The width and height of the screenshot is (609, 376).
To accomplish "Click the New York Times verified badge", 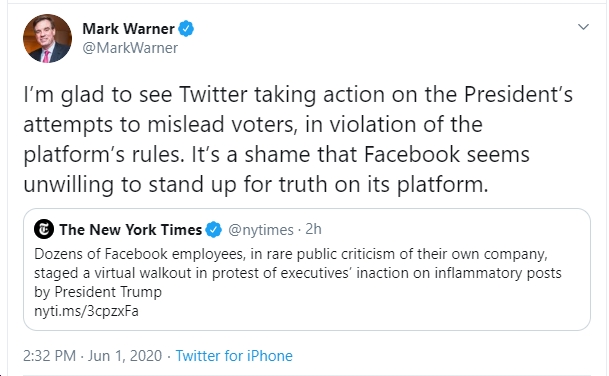I will point(213,230).
